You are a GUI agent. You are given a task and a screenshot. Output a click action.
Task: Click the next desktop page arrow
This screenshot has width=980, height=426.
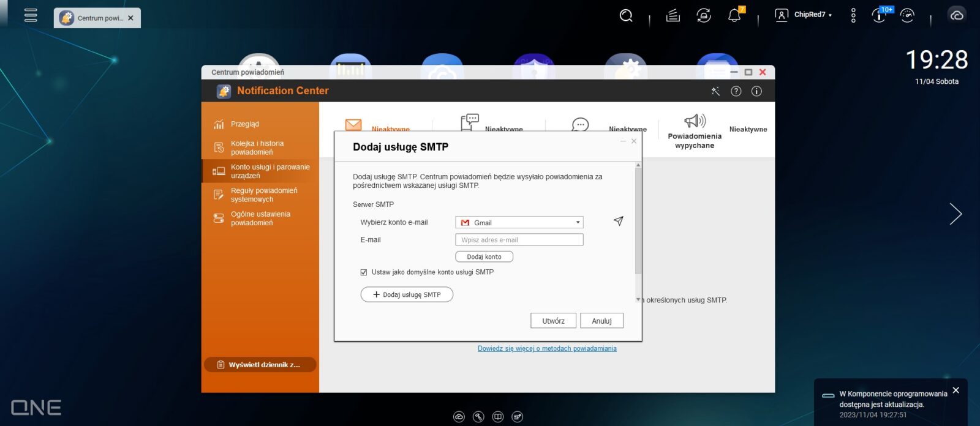tap(955, 214)
